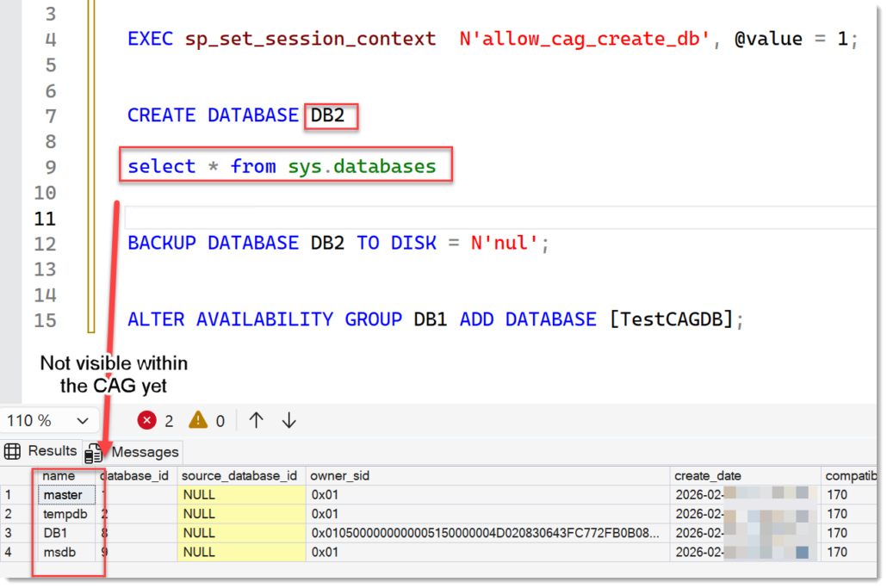The width and height of the screenshot is (887, 588).
Task: Jump to next issue with down arrow
Action: [x=289, y=420]
